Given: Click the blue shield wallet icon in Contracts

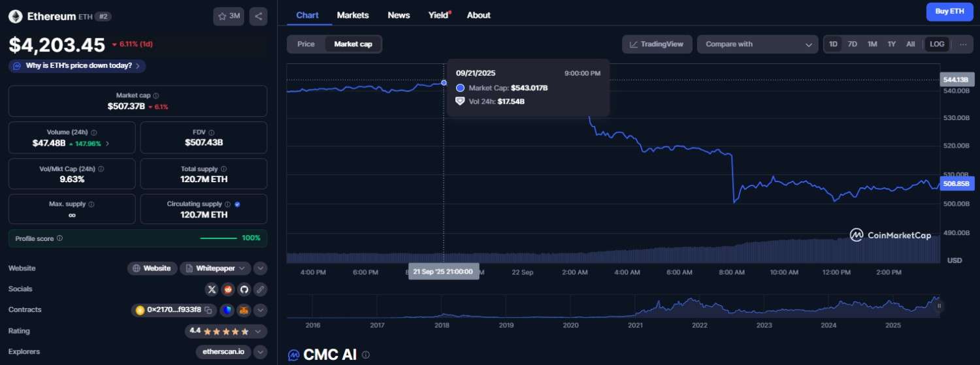Looking at the screenshot, I should point(227,310).
